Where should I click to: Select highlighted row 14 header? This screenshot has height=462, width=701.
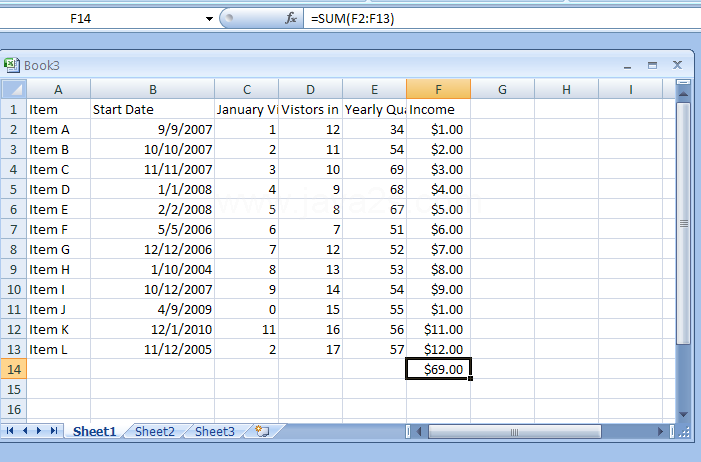click(x=13, y=369)
